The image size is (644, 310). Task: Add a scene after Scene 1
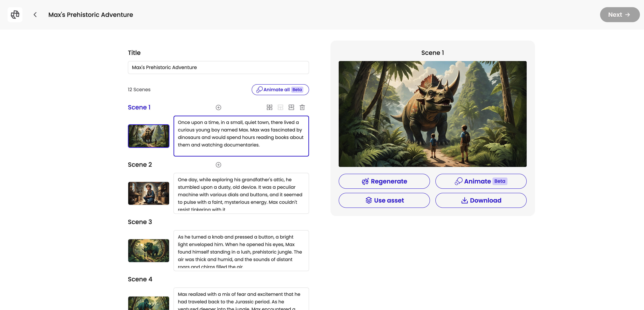point(218,107)
